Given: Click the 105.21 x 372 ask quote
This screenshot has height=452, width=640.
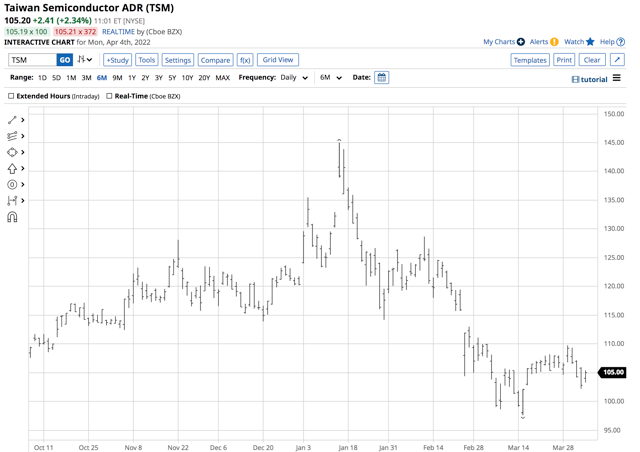Looking at the screenshot, I should click(75, 31).
